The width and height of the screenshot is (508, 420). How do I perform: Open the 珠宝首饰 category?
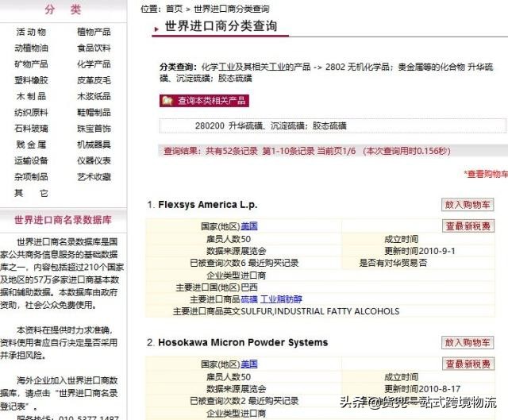click(94, 129)
